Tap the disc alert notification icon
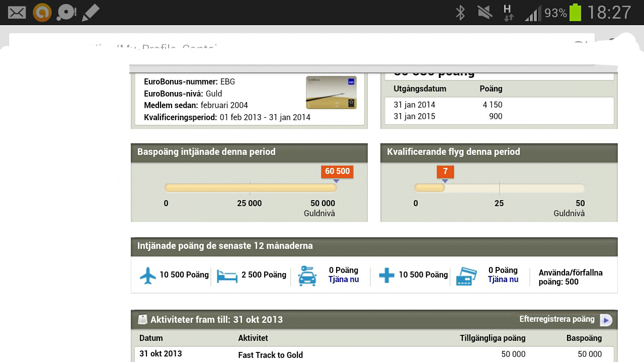The height and width of the screenshot is (362, 644). 66,13
